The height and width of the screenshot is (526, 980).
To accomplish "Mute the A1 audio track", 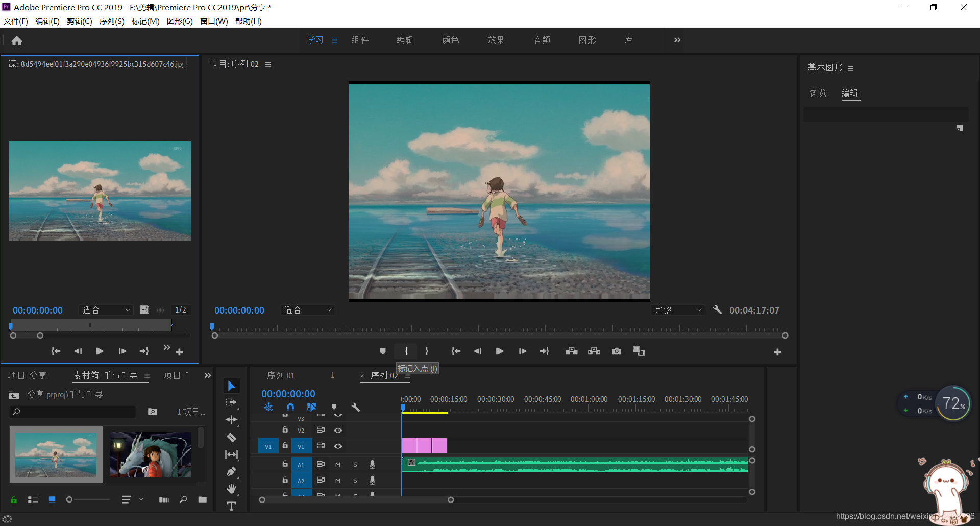I will (x=338, y=465).
